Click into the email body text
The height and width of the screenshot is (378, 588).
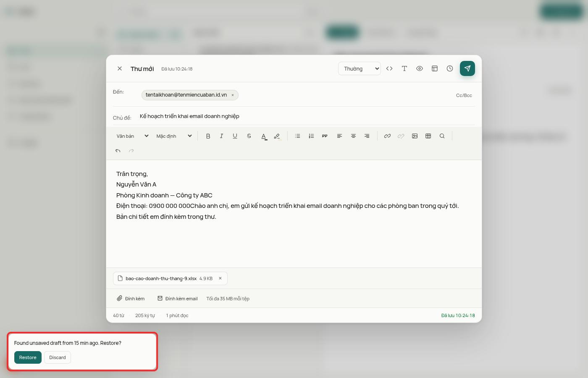(x=294, y=214)
